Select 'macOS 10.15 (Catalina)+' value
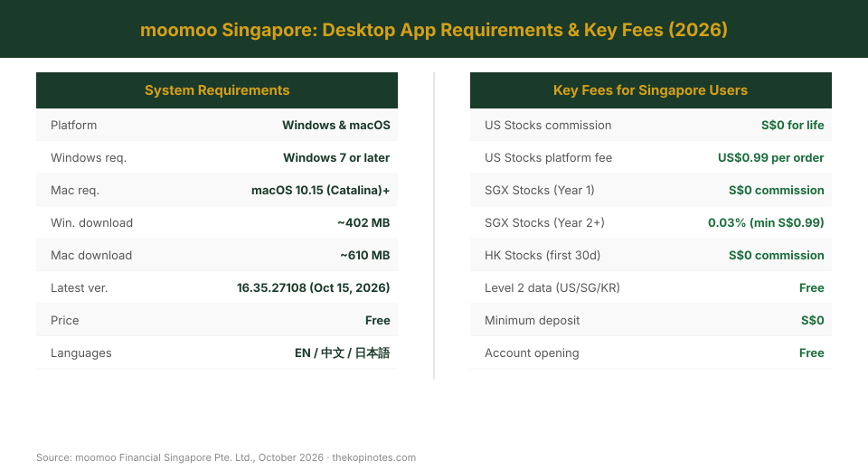Screen dimensions: 868x470 tap(320, 191)
